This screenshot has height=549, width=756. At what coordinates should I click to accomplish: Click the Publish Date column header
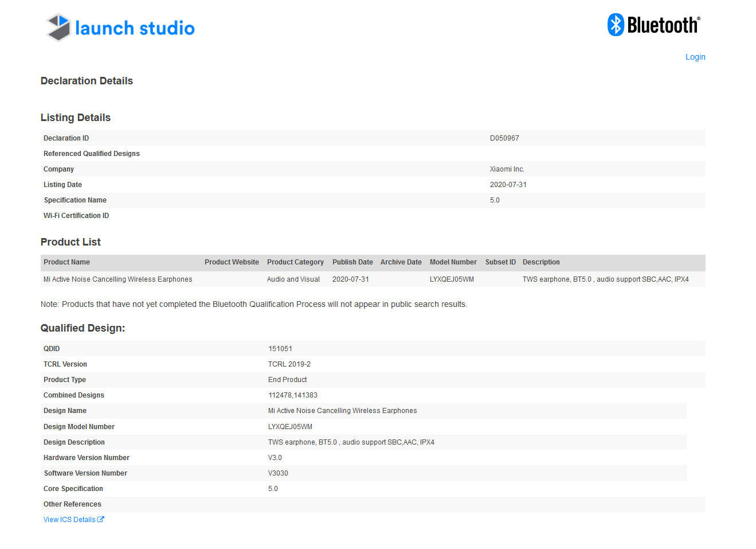(352, 262)
